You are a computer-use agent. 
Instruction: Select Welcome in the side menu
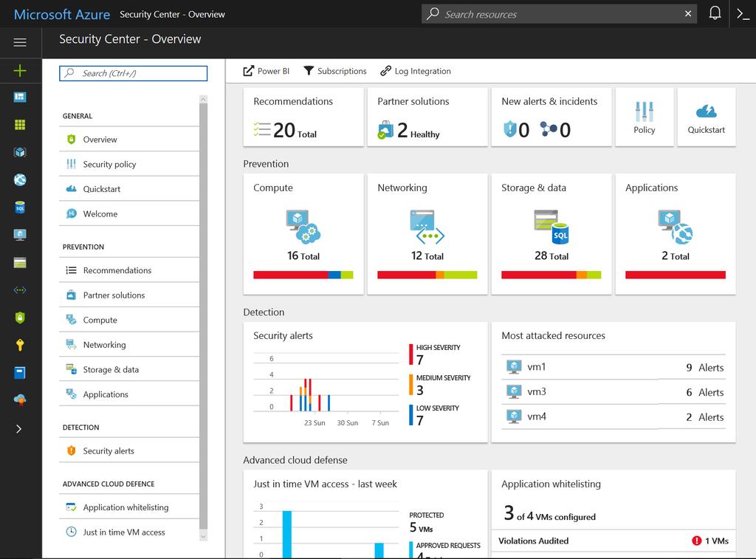(x=129, y=213)
